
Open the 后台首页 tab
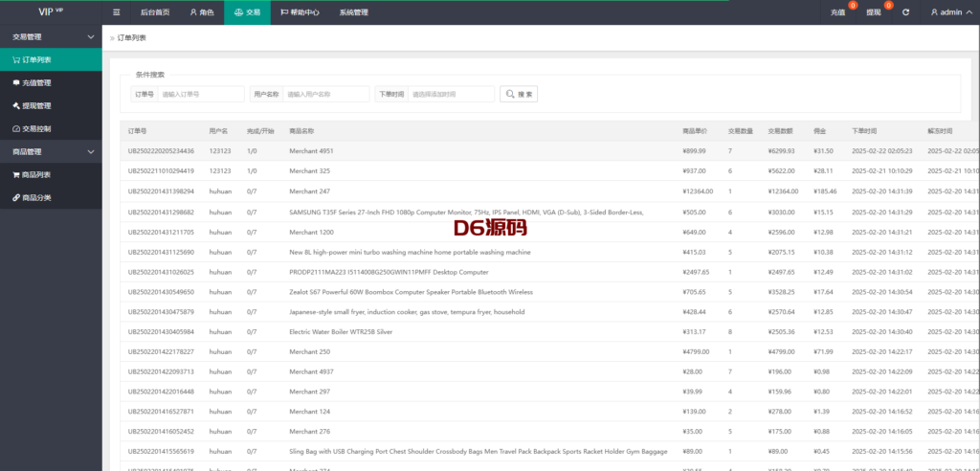point(154,11)
